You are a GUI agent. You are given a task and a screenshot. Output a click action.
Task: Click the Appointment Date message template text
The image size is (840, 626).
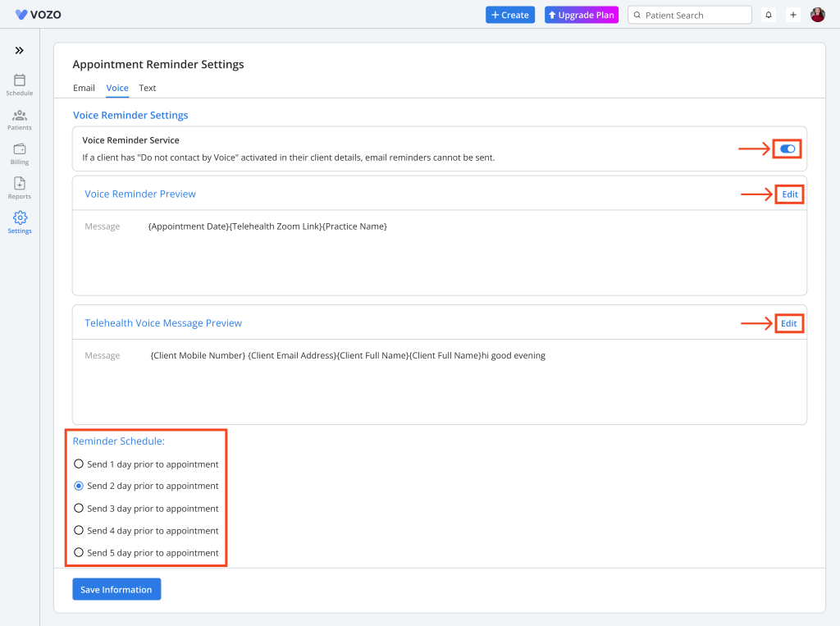tap(267, 226)
